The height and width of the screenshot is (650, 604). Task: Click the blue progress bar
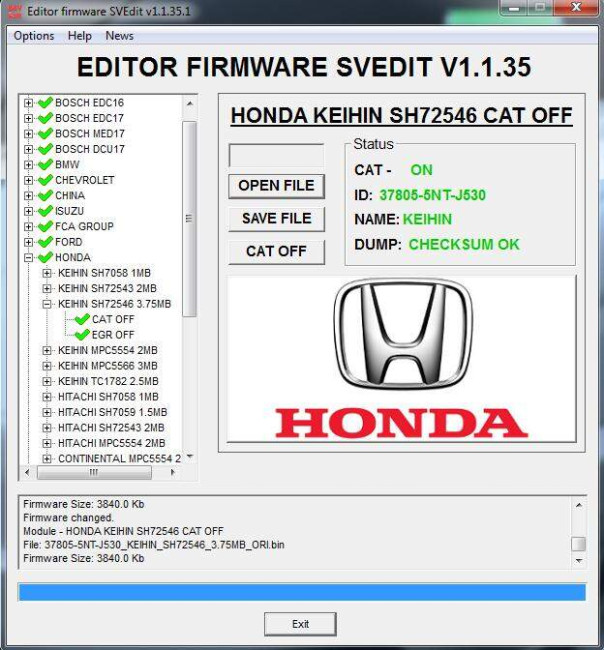pos(302,592)
